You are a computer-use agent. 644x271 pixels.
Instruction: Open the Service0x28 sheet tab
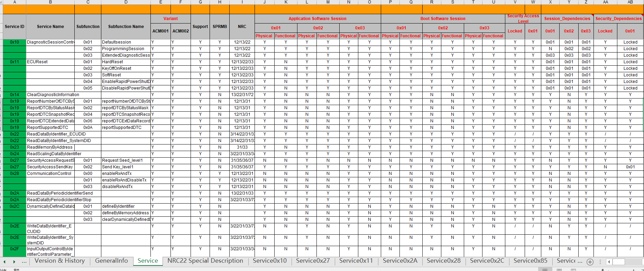coord(444,261)
